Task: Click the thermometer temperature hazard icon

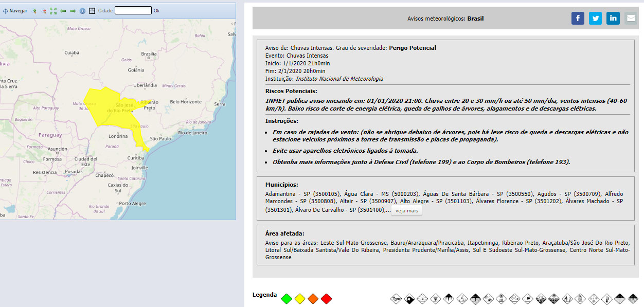Action: pos(605,298)
